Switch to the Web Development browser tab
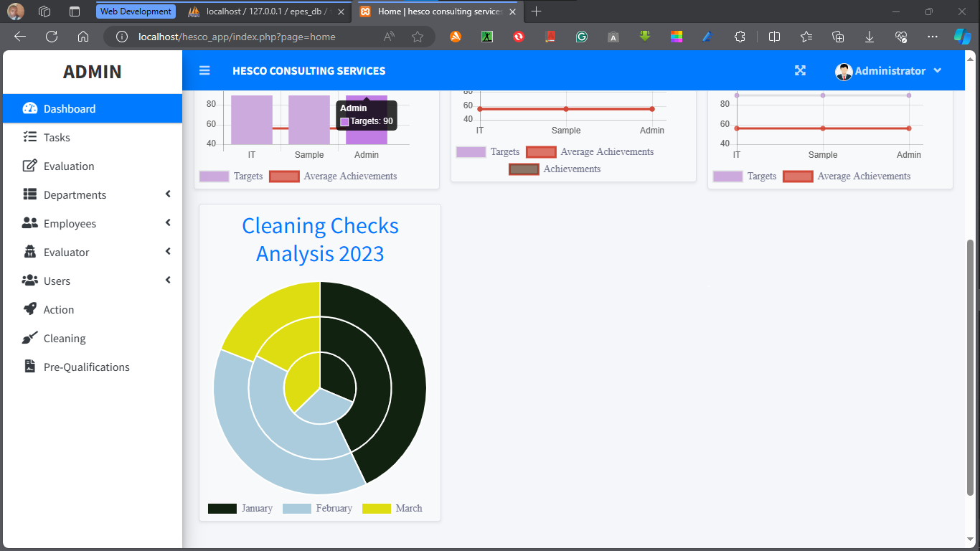980x551 pixels. point(136,11)
